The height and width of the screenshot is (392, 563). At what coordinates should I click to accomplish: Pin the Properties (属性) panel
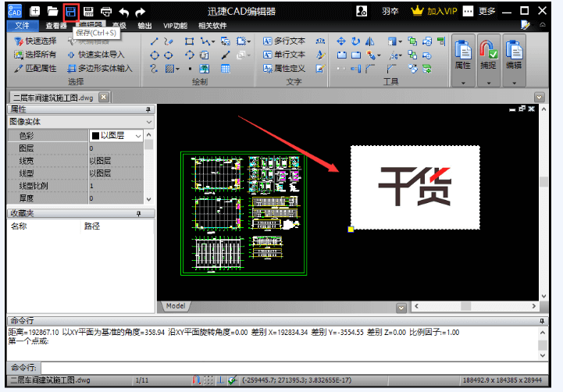coord(148,109)
